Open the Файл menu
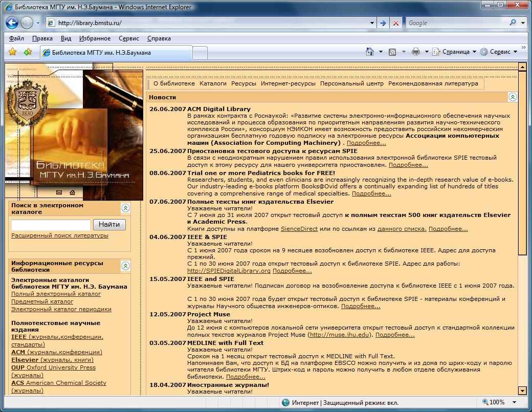Viewport: 532px width, 412px height. pyautogui.click(x=16, y=38)
